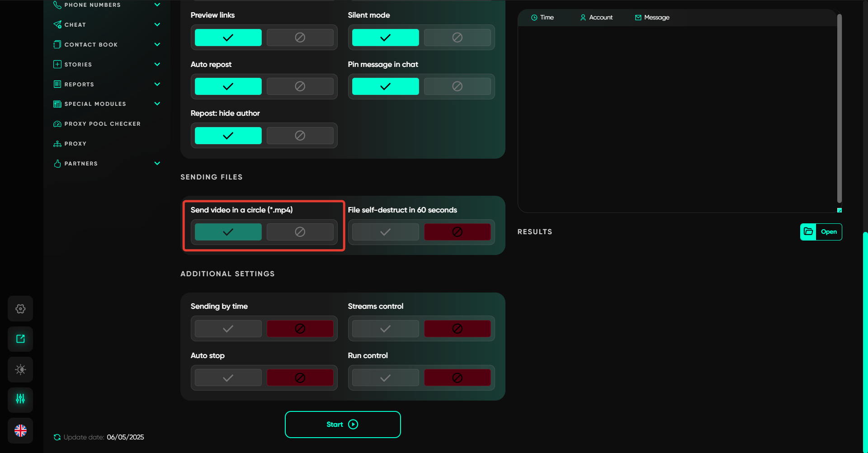
Task: Expand the Cheat menu chevron
Action: coord(157,24)
